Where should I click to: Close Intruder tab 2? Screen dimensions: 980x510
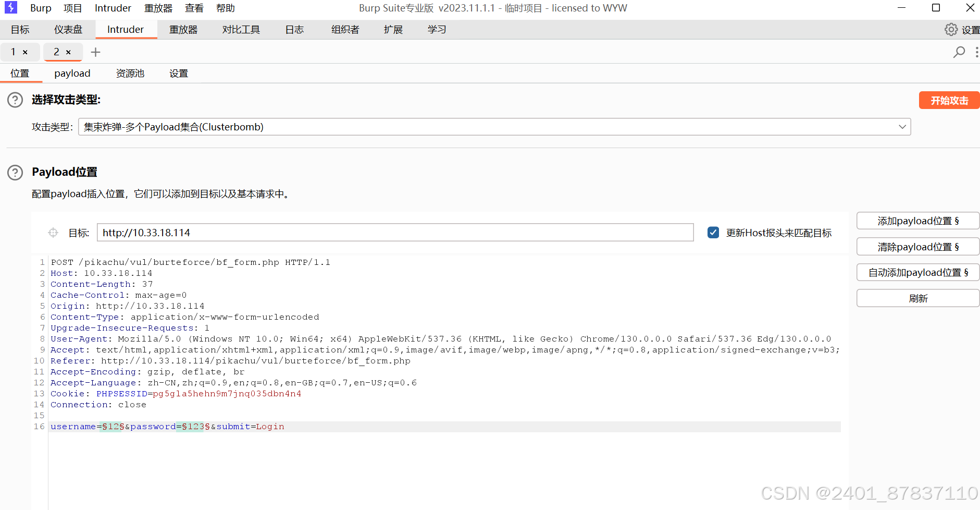click(x=68, y=52)
